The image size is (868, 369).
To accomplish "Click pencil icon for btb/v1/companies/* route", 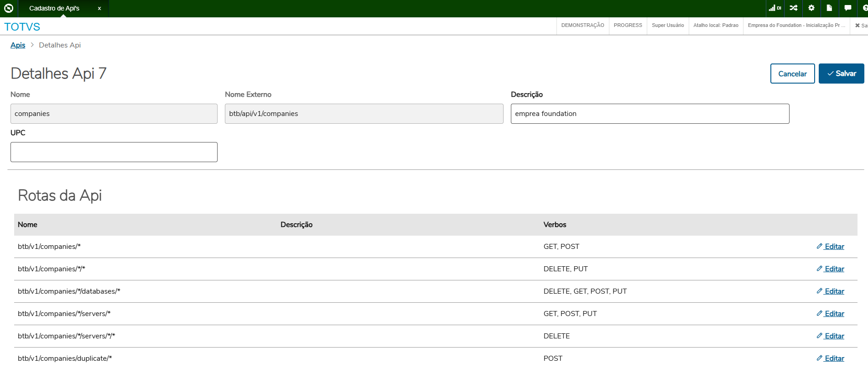I will pyautogui.click(x=820, y=246).
